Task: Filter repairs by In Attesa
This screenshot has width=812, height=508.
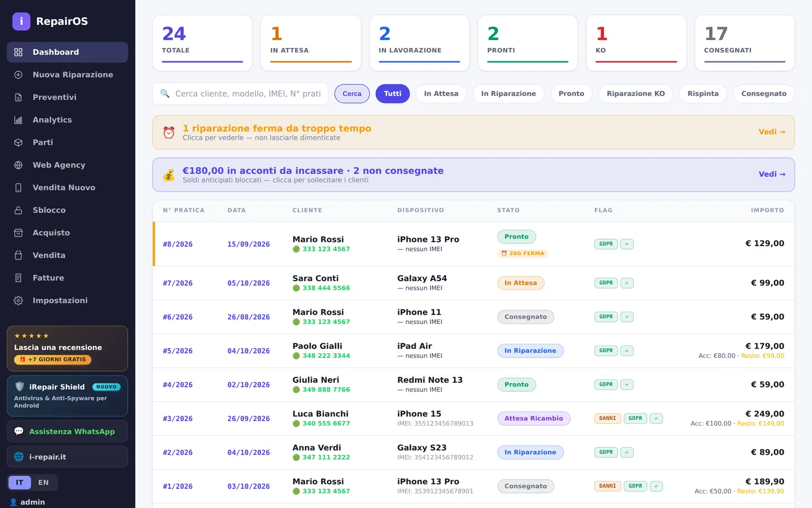Action: 441,94
